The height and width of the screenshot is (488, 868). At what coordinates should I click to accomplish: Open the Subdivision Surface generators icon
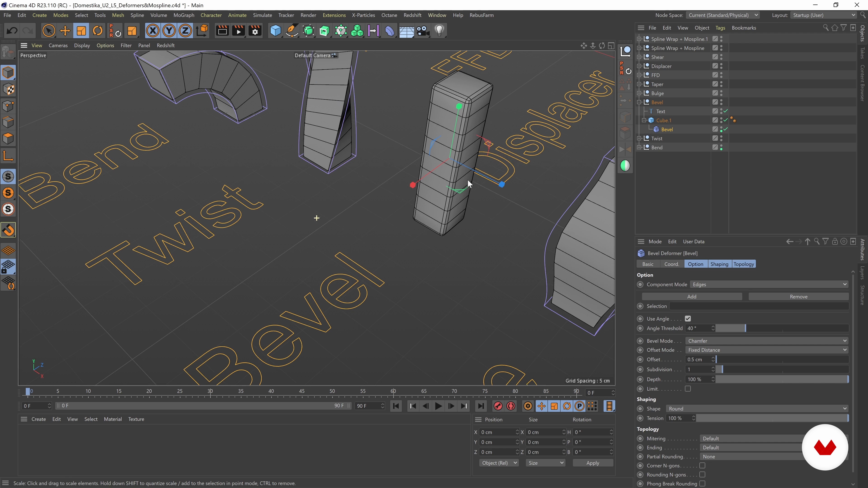point(308,31)
